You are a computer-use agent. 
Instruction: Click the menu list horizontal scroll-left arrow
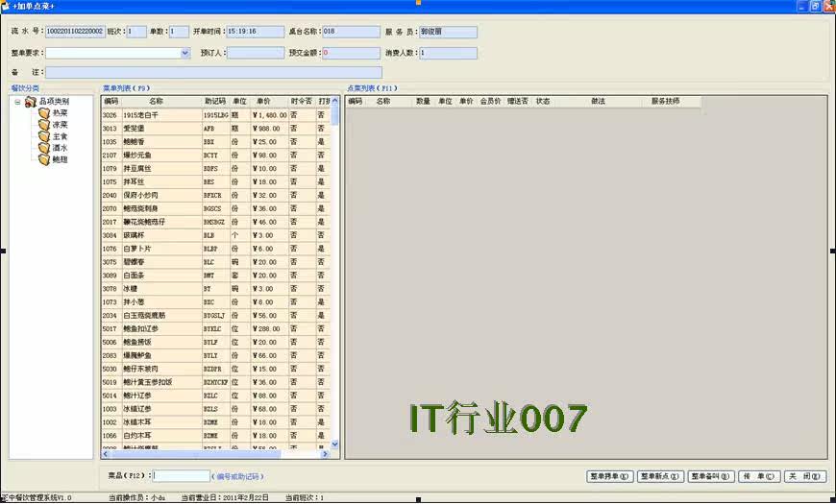[x=105, y=454]
